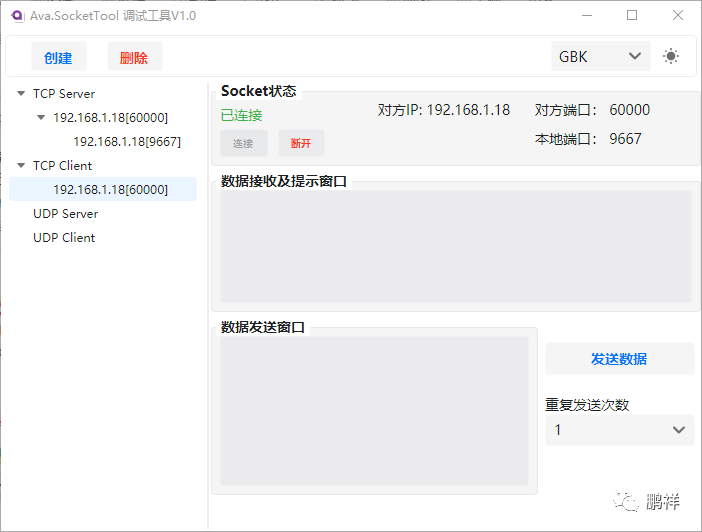Toggle light/dark theme sun icon
This screenshot has height=532, width=702.
(670, 56)
